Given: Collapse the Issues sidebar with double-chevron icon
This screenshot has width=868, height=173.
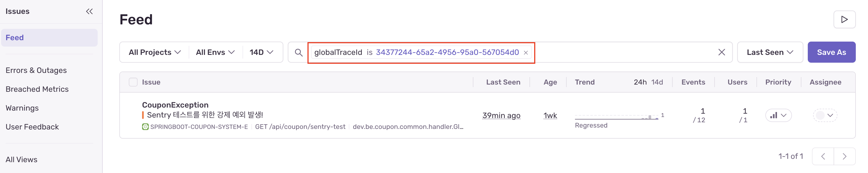Looking at the screenshot, I should click(89, 11).
